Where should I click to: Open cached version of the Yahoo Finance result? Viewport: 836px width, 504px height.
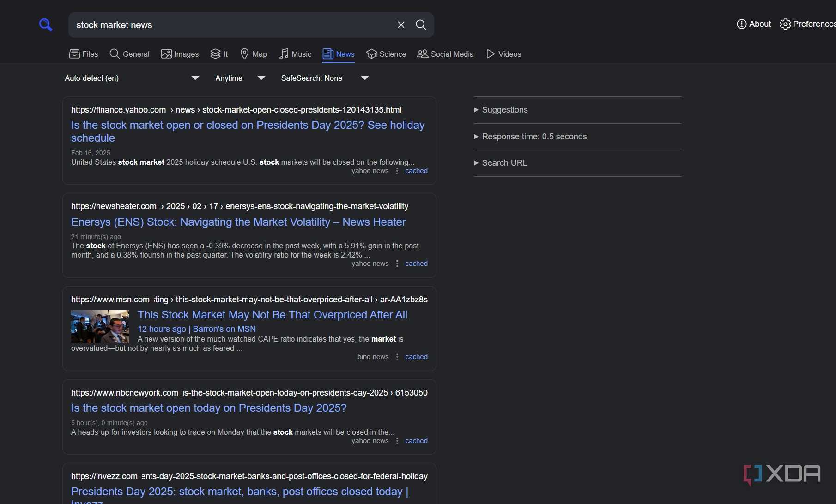click(x=417, y=171)
